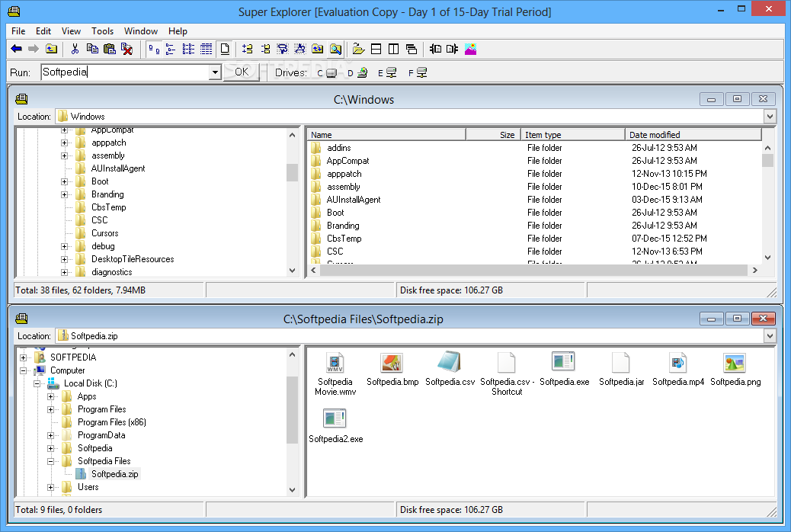
Task: Open the Window menu
Action: [141, 30]
